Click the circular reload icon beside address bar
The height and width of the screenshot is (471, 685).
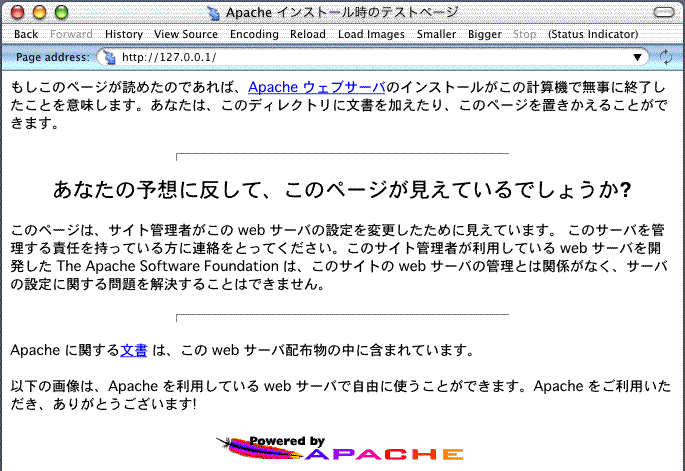click(666, 57)
